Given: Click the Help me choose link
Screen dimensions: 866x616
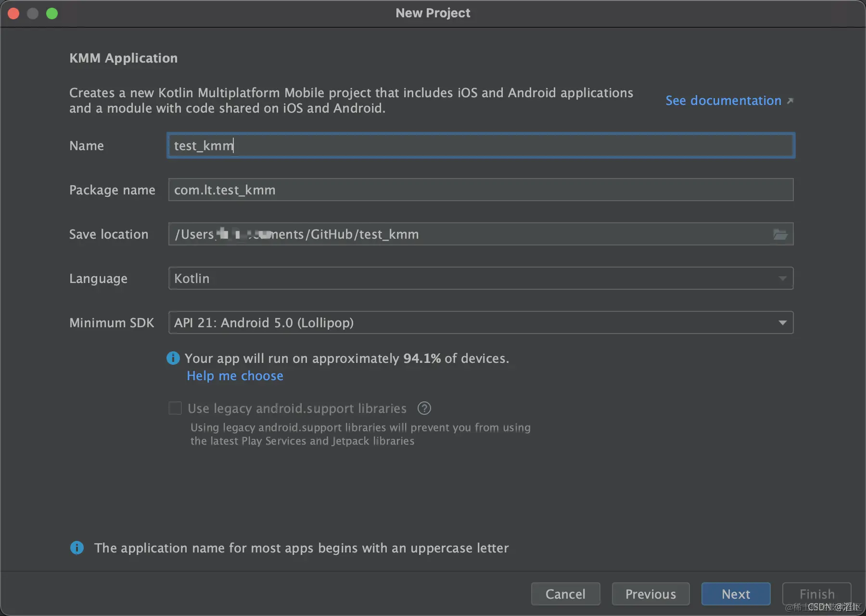Looking at the screenshot, I should (x=235, y=376).
